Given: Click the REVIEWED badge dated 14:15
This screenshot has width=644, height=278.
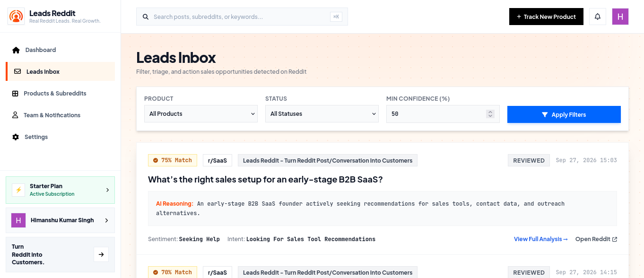Looking at the screenshot, I should coord(529,272).
